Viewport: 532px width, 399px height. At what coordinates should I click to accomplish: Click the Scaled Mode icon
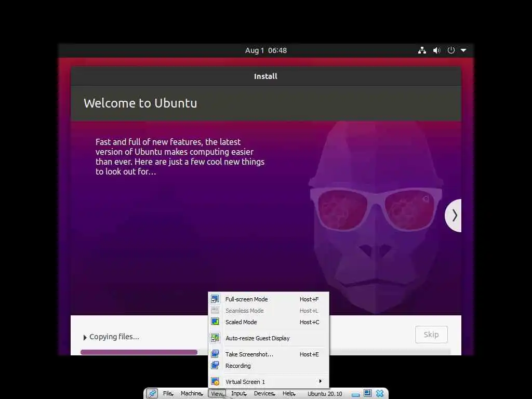coord(215,321)
